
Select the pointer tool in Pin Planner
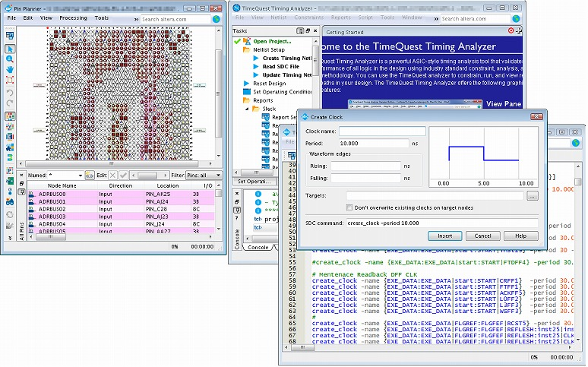click(x=10, y=49)
